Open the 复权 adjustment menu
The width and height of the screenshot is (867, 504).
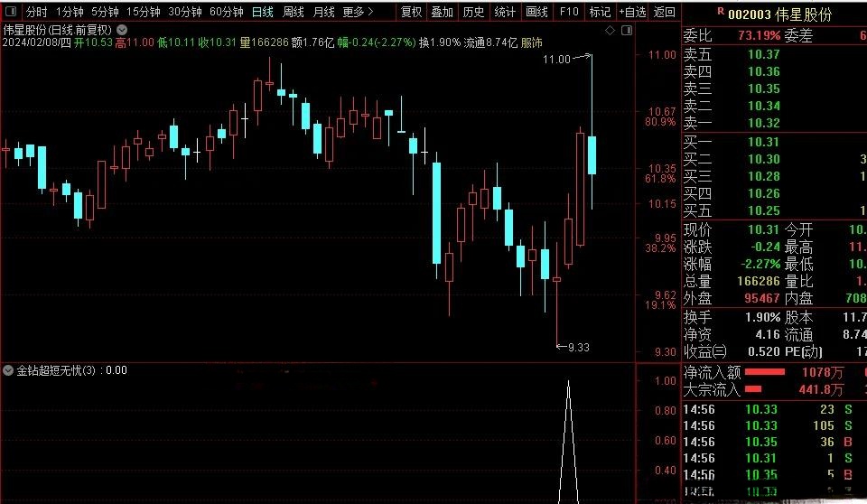pos(411,12)
